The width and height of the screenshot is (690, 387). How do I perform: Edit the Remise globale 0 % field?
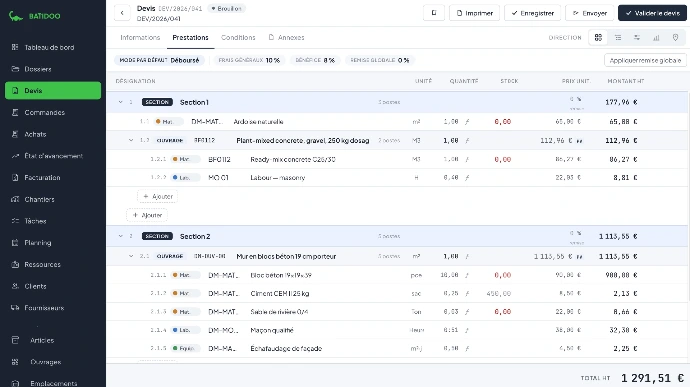(x=379, y=60)
